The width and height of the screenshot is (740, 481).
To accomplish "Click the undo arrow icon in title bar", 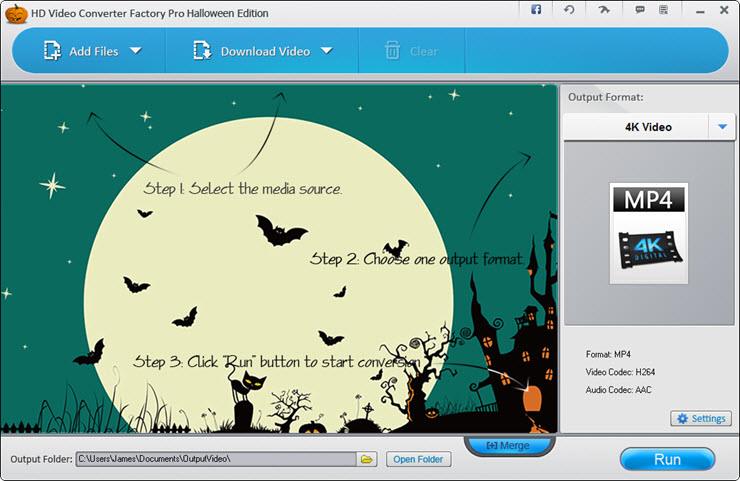I will click(x=569, y=9).
